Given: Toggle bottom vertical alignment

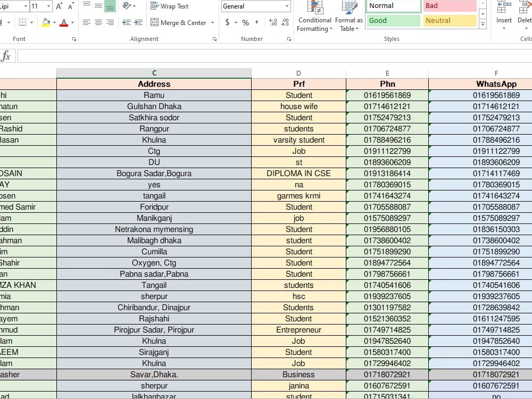Looking at the screenshot, I should [110, 6].
